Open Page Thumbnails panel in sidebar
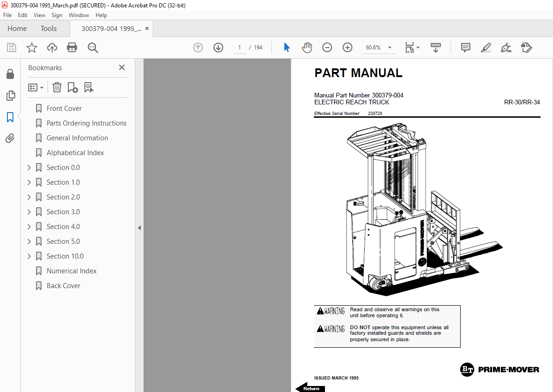This screenshot has height=392, width=553. [x=11, y=95]
